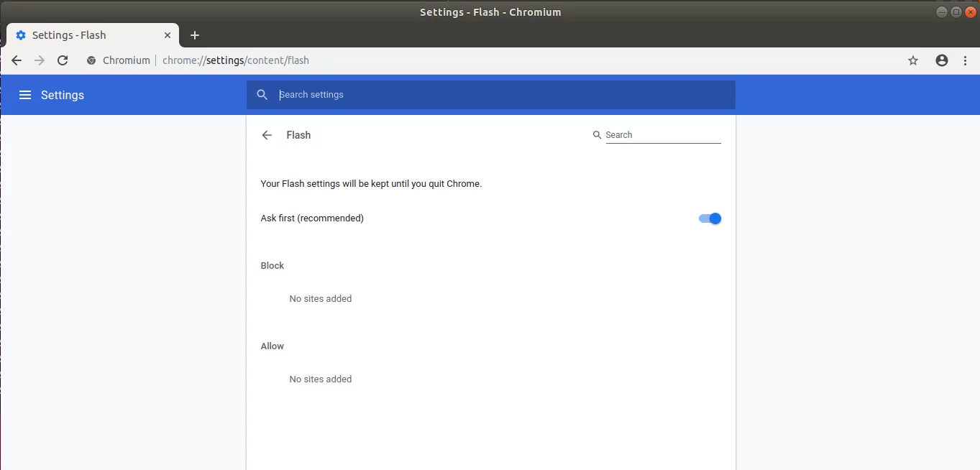Screen dimensions: 980x470
Task: Close the Settings - Flash tab
Action: (168, 35)
